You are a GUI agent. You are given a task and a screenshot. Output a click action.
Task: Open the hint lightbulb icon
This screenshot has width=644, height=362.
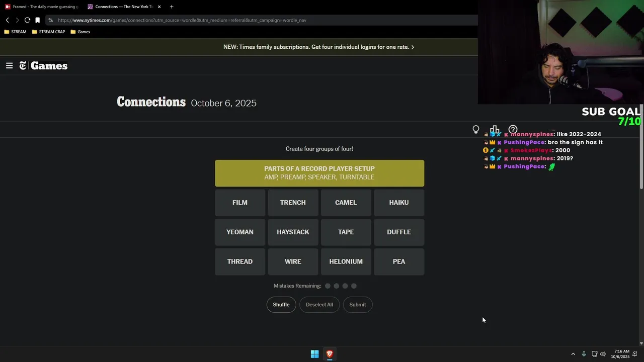[x=476, y=130]
